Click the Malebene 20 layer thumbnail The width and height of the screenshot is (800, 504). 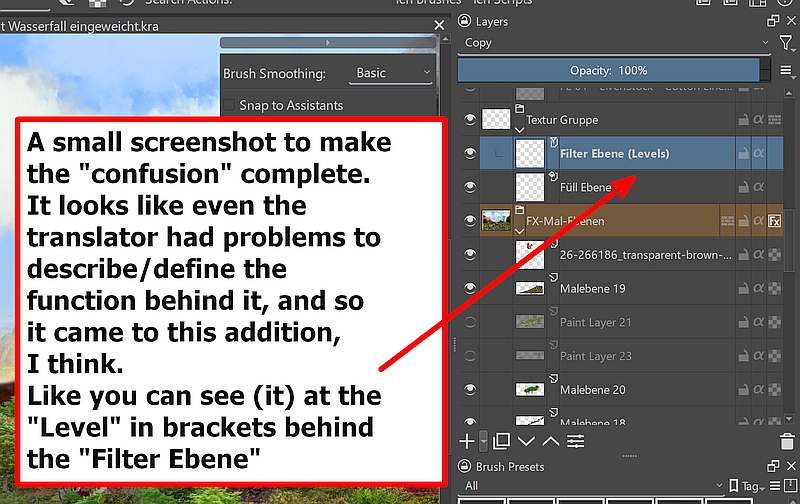point(530,390)
